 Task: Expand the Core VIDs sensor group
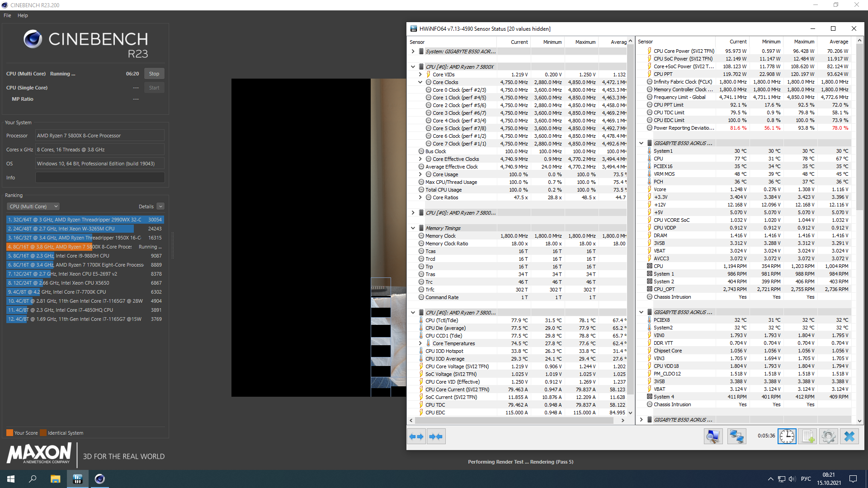click(x=420, y=75)
